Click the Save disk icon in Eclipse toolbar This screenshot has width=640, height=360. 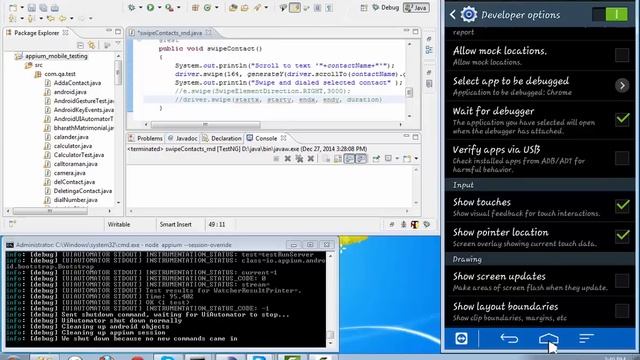[32, 8]
